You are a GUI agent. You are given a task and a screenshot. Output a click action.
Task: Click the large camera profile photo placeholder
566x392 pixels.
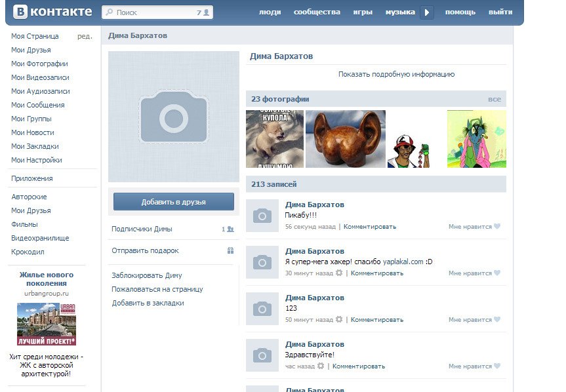click(174, 117)
